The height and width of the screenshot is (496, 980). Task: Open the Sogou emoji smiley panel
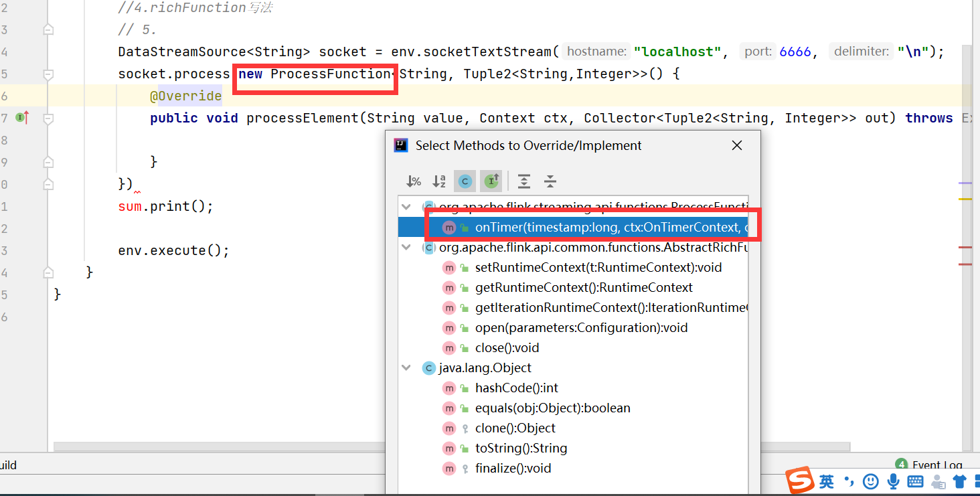pos(871,481)
